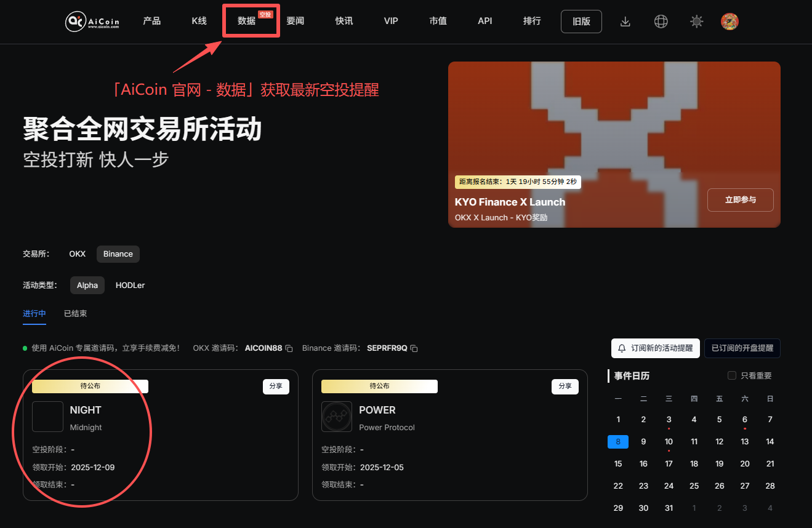Screen dimensions: 812x528
Task: Toggle dark mode with the sun icon
Action: [696, 21]
